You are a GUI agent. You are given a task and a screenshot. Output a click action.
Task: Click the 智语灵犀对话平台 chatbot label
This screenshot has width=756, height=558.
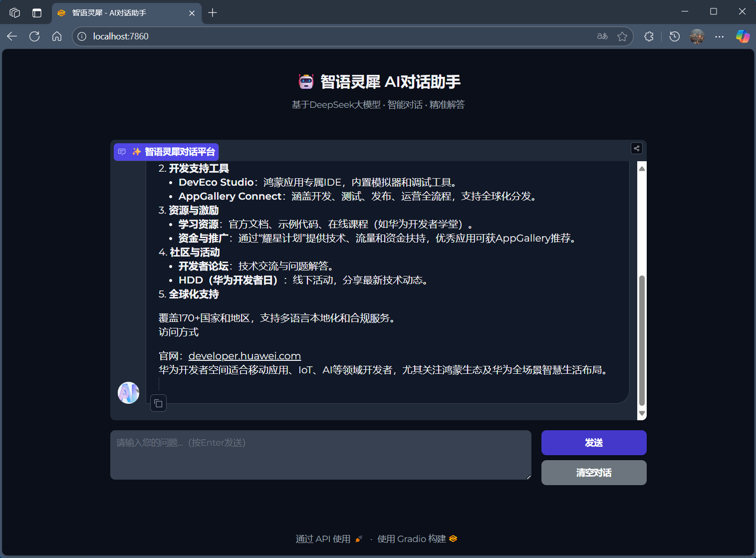point(166,152)
